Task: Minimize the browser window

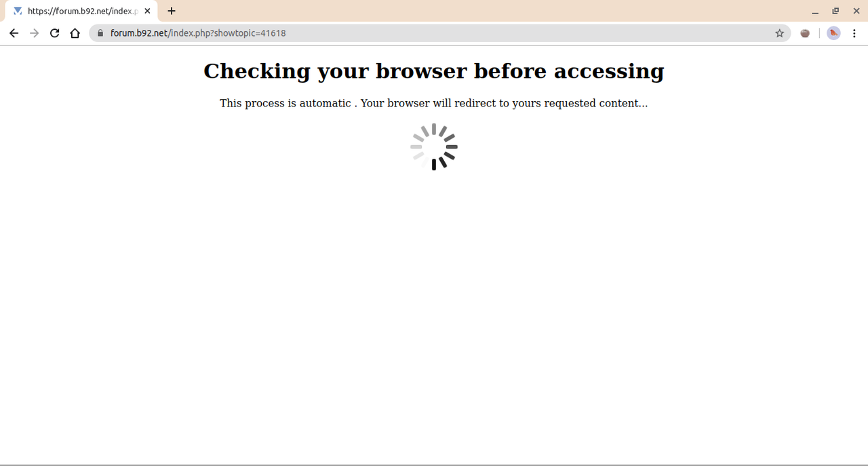Action: coord(815,11)
